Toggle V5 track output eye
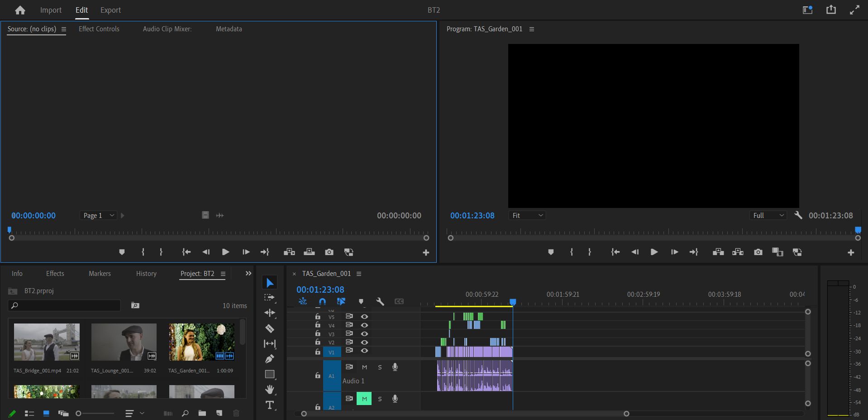This screenshot has width=868, height=420. [364, 317]
